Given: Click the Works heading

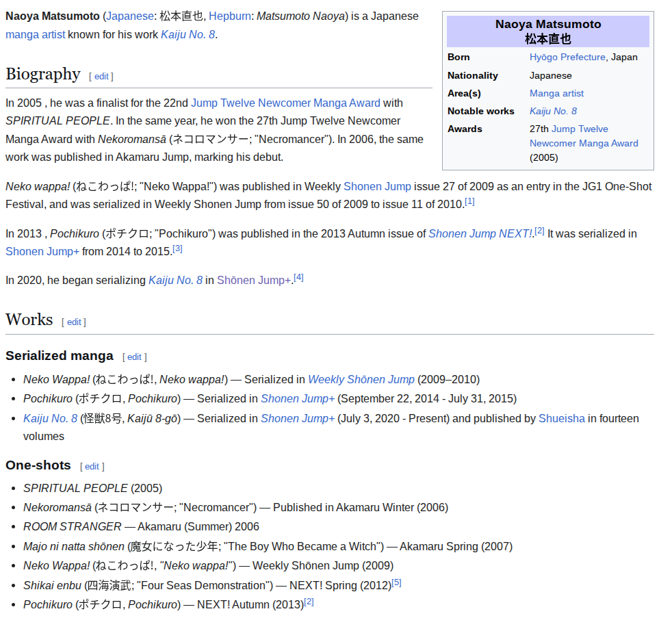Looking at the screenshot, I should click(x=29, y=320).
